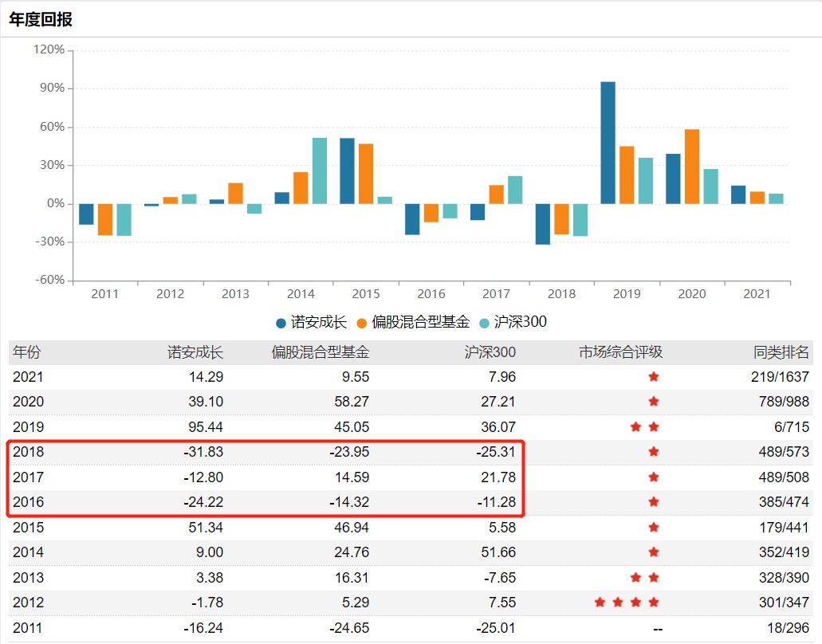Click the 偏股混合型基金 table column header
This screenshot has width=822, height=644.
click(321, 352)
